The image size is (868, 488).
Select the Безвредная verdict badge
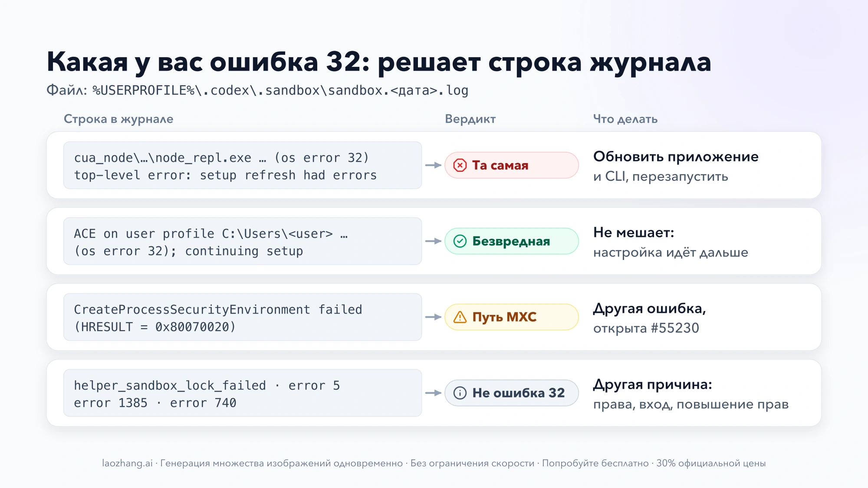click(512, 241)
